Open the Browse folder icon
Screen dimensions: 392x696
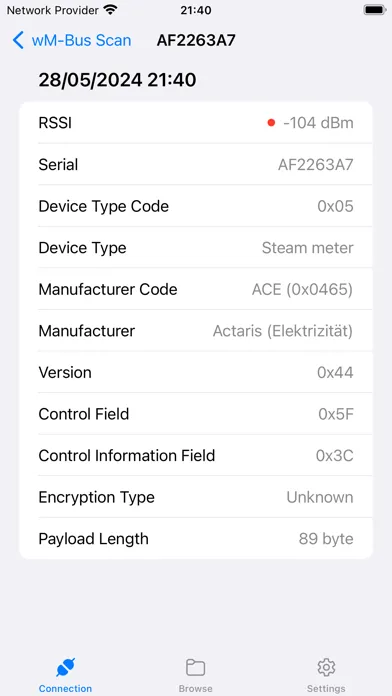point(195,667)
